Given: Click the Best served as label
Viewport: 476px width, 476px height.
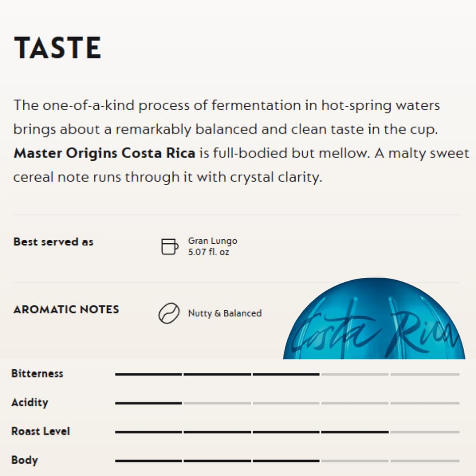Looking at the screenshot, I should pos(53,242).
